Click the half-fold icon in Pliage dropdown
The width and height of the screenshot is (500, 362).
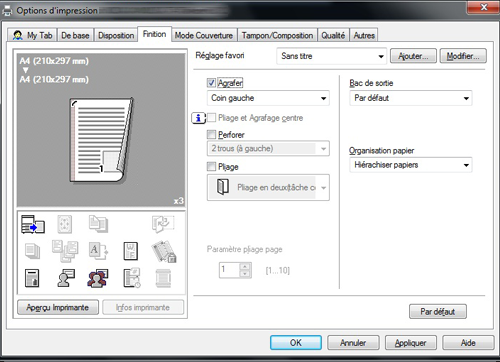click(223, 187)
